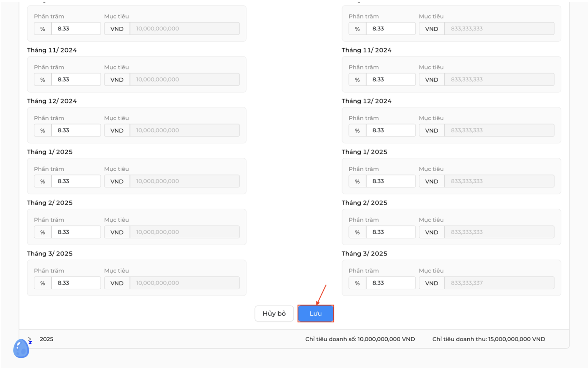Click the left Tháng 1/2025 target field 10,000,000,000
The image size is (588, 368).
tap(185, 181)
